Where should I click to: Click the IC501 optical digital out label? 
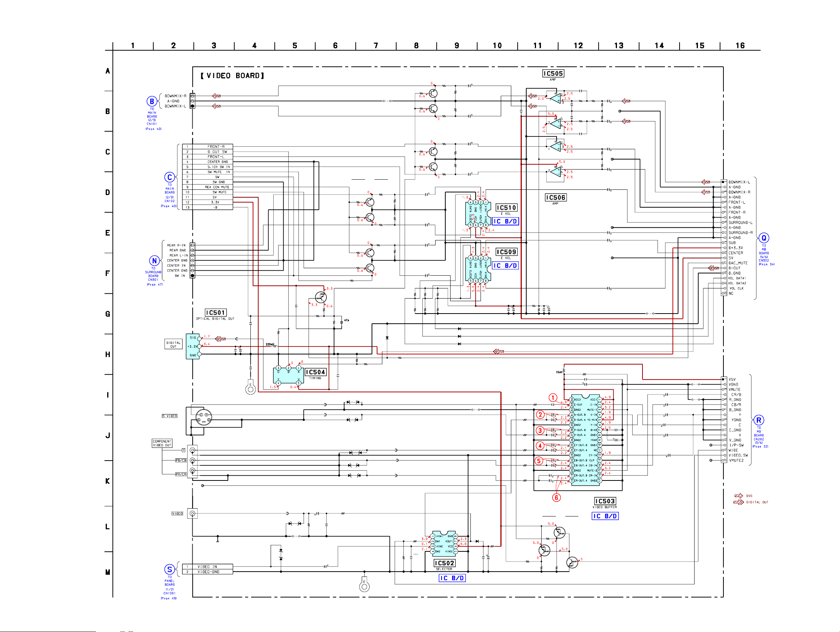215,313
